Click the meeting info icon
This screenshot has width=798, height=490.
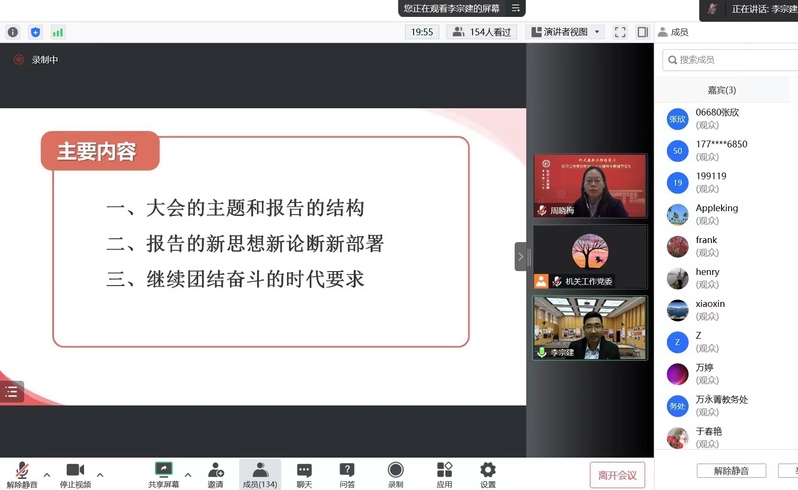pyautogui.click(x=13, y=32)
